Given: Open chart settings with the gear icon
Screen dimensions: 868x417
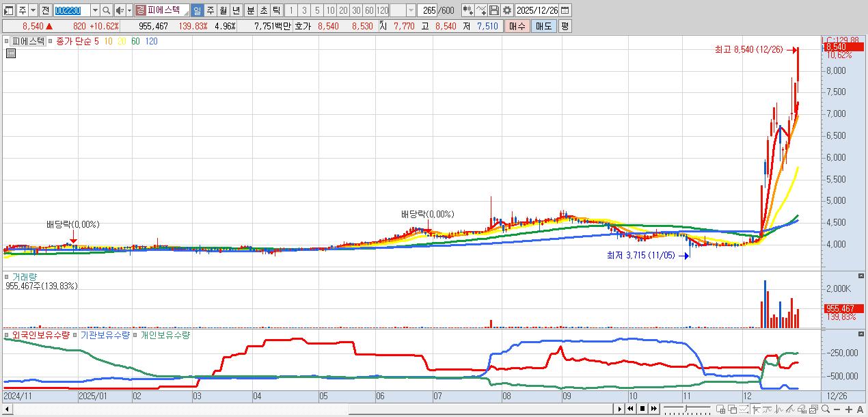Looking at the screenshot, I should [x=507, y=10].
